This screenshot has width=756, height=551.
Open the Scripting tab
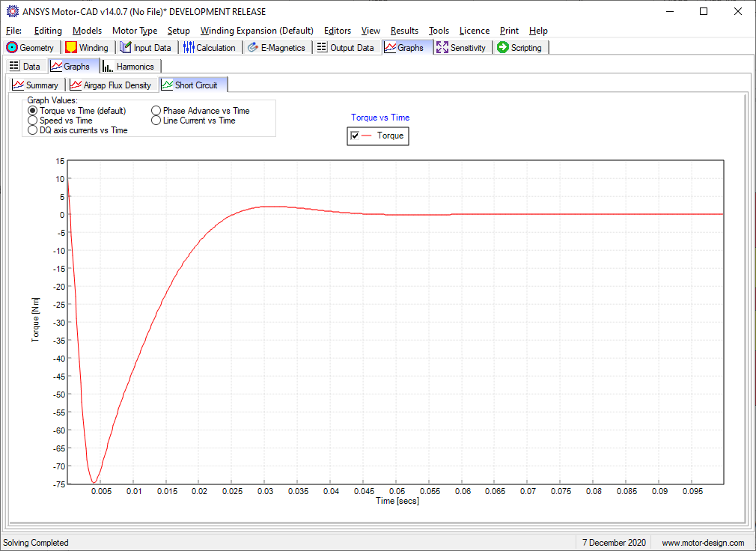click(x=519, y=47)
